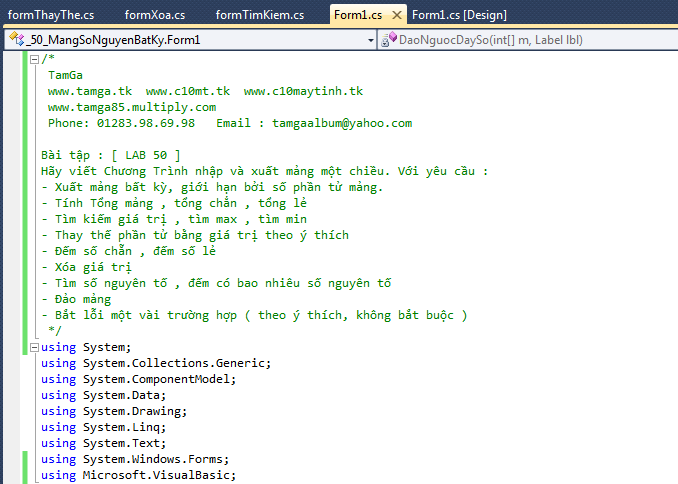Screen dimensions: 678x484
Task: Open the class dropdown _50_MangSoNguyenBatKy.Form1
Action: (190, 40)
